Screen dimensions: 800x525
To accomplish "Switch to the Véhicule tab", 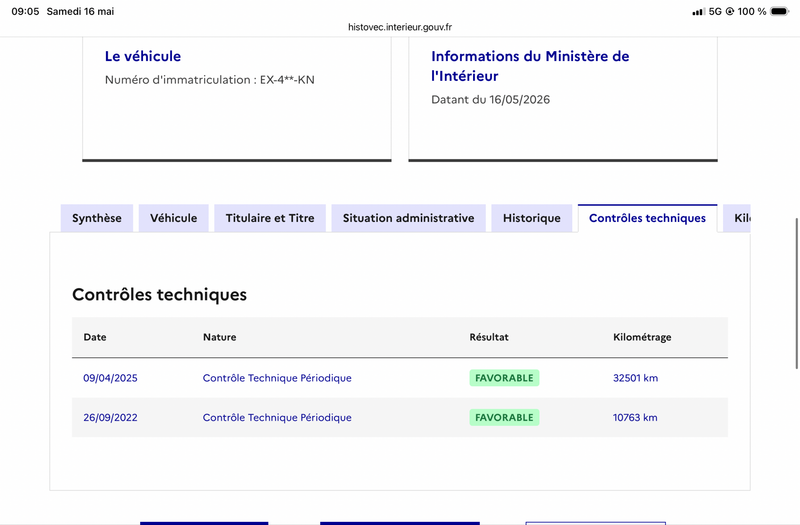I will click(173, 218).
